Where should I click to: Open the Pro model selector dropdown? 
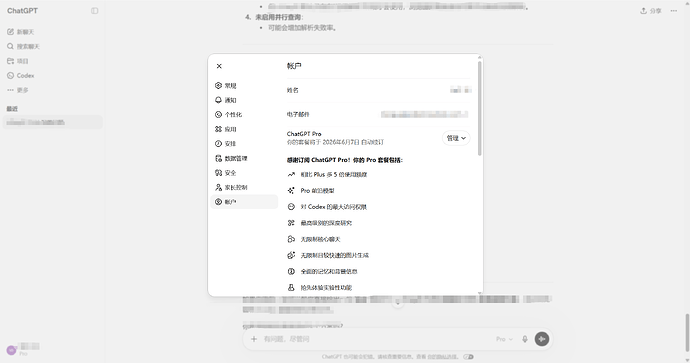tap(504, 339)
